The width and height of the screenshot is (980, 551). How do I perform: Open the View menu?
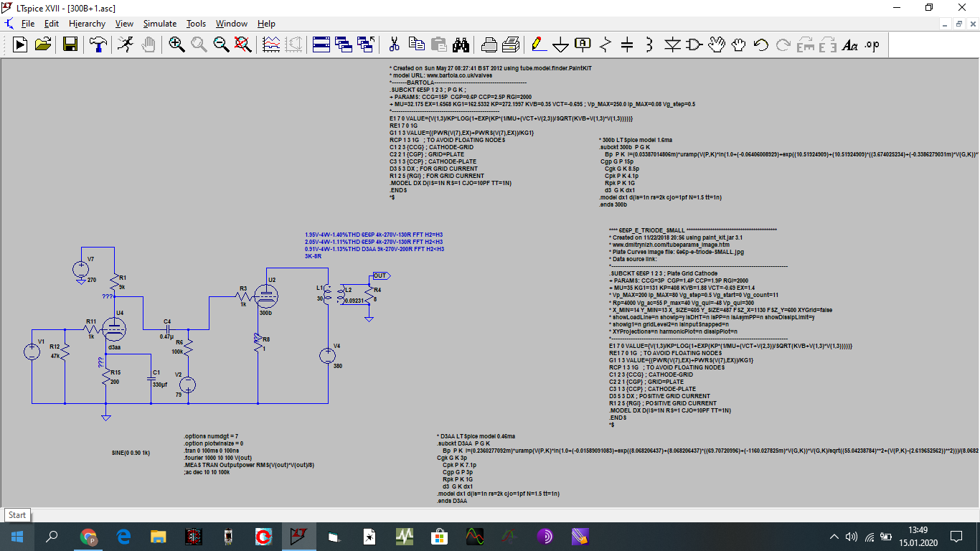(124, 24)
